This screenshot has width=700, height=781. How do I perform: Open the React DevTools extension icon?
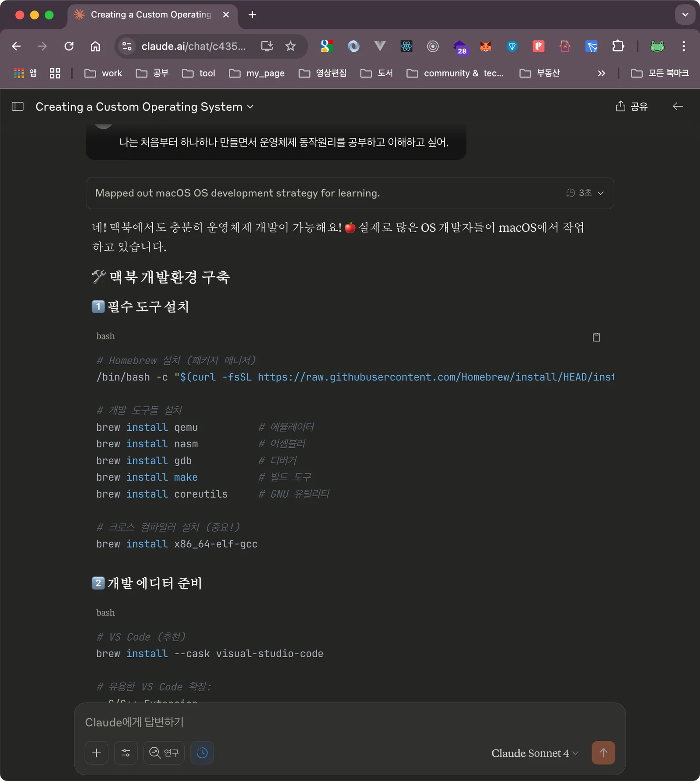click(x=406, y=46)
